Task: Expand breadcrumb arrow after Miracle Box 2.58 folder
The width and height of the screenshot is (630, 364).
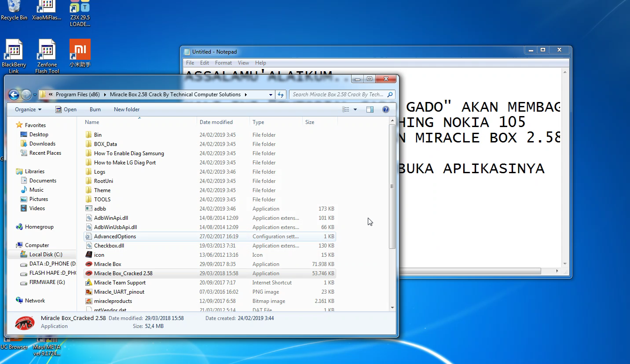Action: click(x=245, y=95)
